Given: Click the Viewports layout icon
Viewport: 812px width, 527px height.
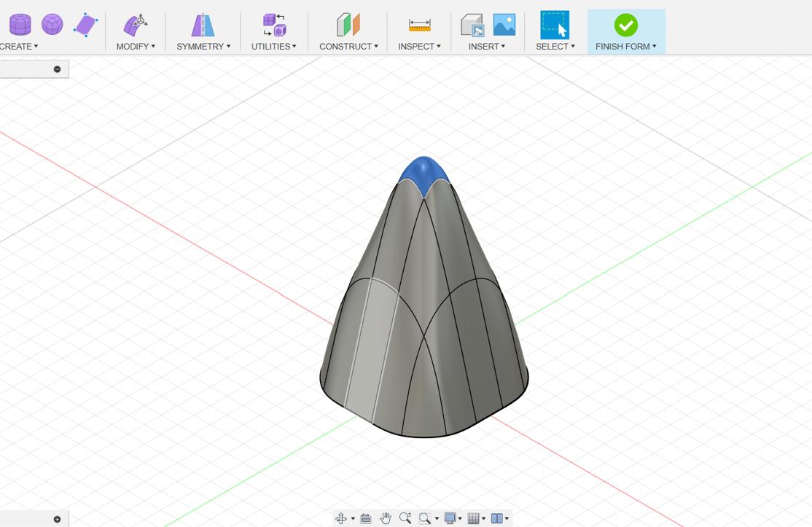Looking at the screenshot, I should (496, 518).
